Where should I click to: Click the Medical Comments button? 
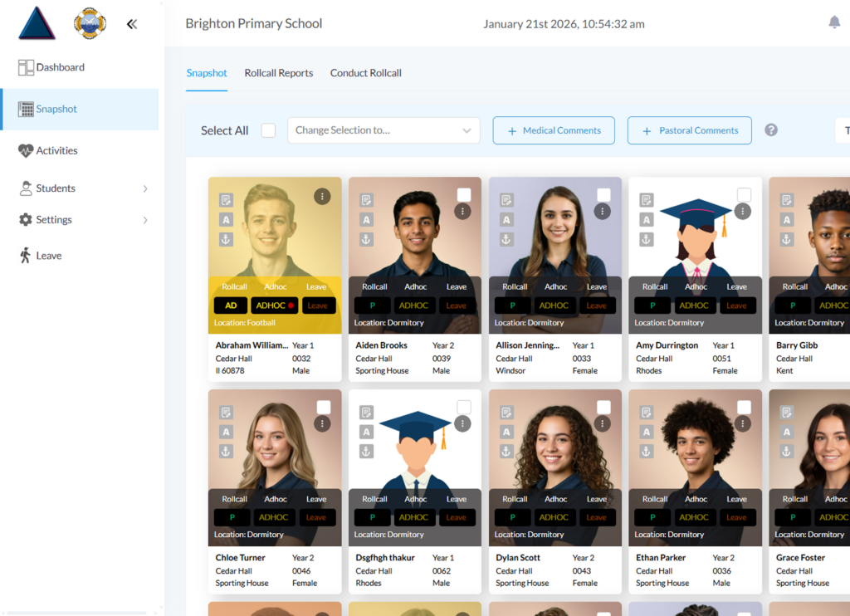point(554,130)
